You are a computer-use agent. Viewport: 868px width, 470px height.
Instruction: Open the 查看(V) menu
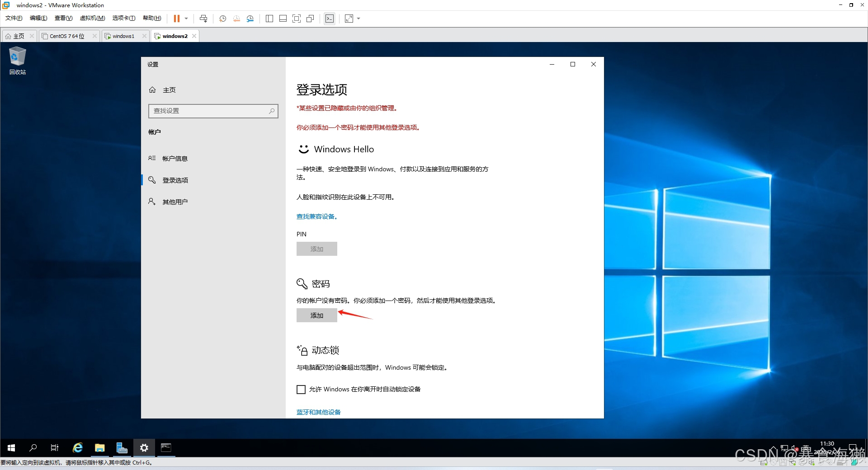63,18
